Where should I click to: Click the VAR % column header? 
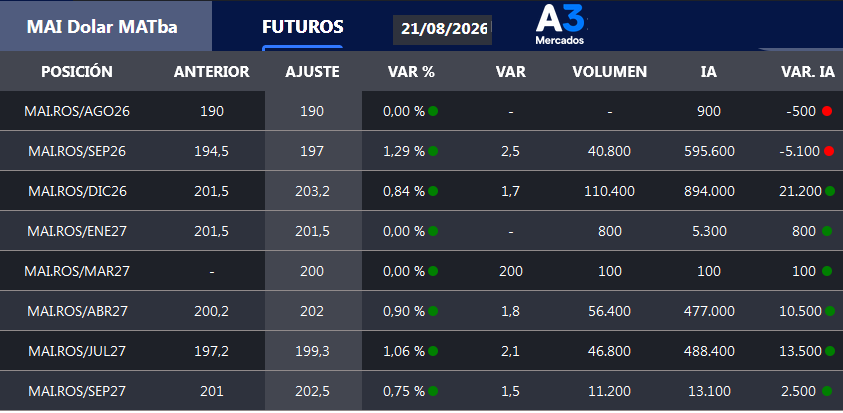coord(411,72)
